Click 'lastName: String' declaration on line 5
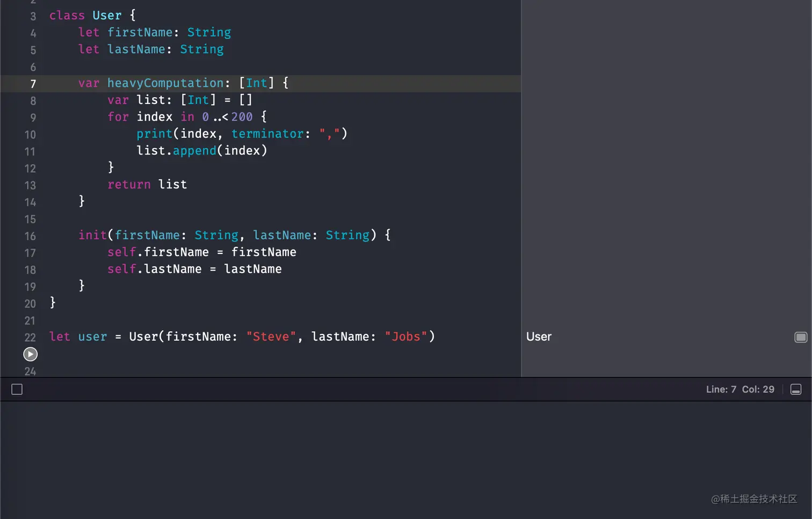This screenshot has height=519, width=812. click(165, 49)
